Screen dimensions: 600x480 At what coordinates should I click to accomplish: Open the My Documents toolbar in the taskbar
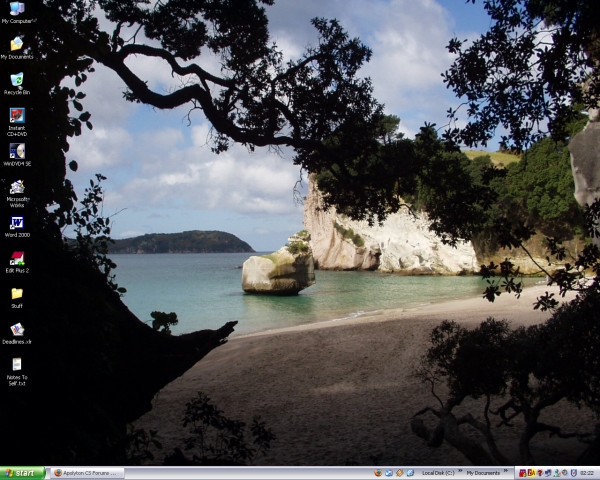tap(483, 473)
